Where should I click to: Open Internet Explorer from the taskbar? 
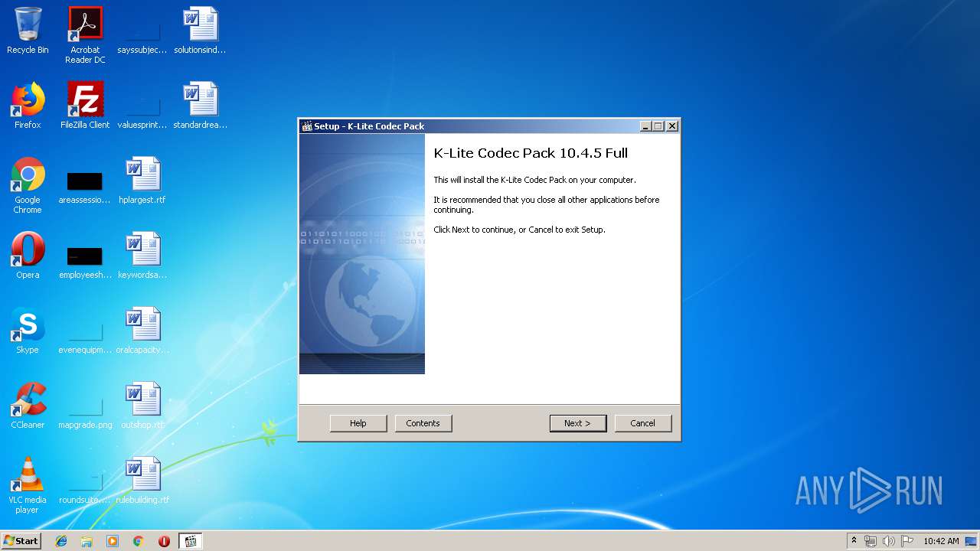click(61, 541)
